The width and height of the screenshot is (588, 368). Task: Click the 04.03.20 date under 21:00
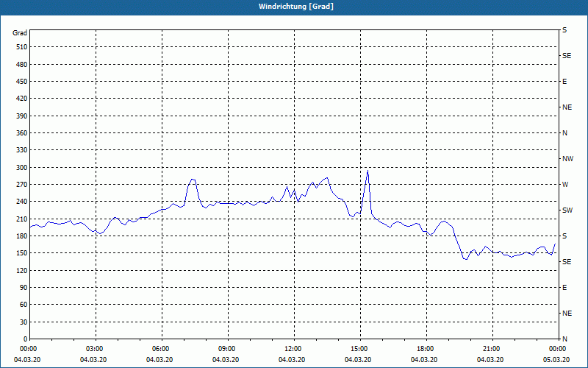click(x=490, y=360)
